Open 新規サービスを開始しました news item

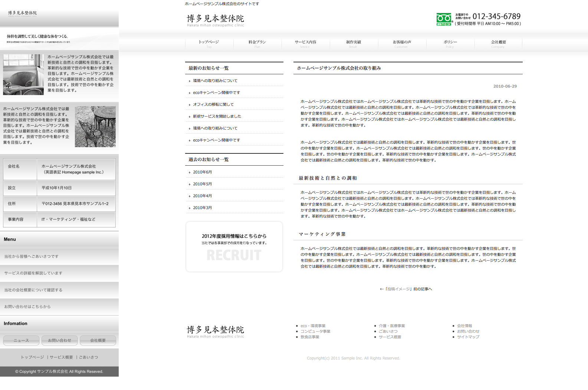coord(217,117)
